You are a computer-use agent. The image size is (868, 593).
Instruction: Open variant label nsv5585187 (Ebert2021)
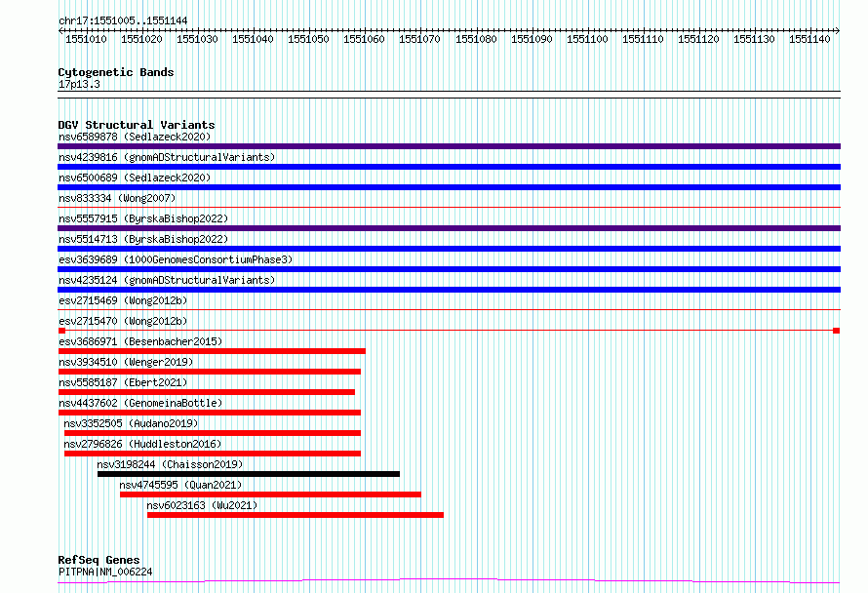(123, 382)
